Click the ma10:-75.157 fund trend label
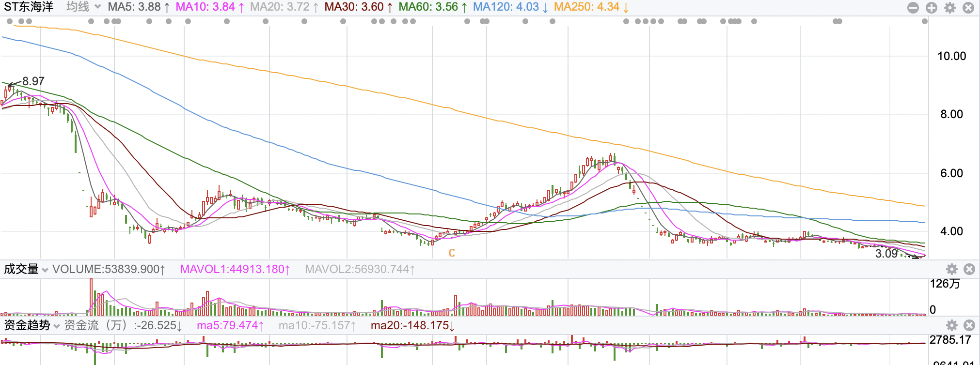980x365 pixels. tap(317, 325)
